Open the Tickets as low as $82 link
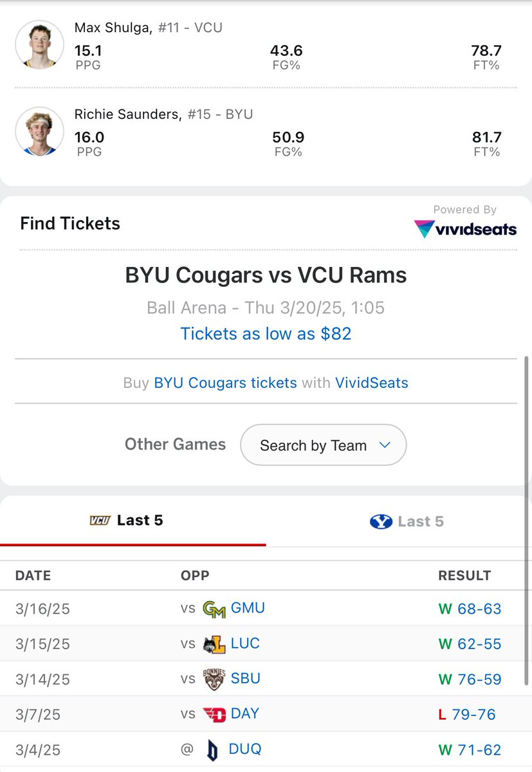This screenshot has height=772, width=532. (266, 334)
